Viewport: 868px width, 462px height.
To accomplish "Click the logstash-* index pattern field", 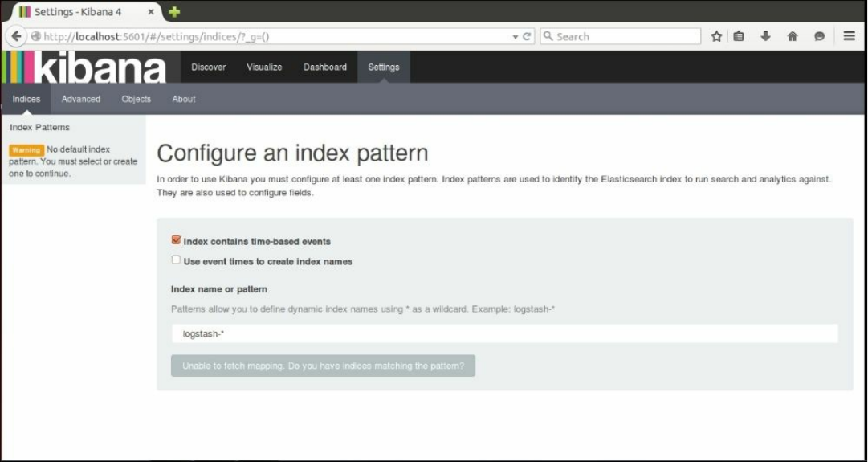I will click(504, 334).
